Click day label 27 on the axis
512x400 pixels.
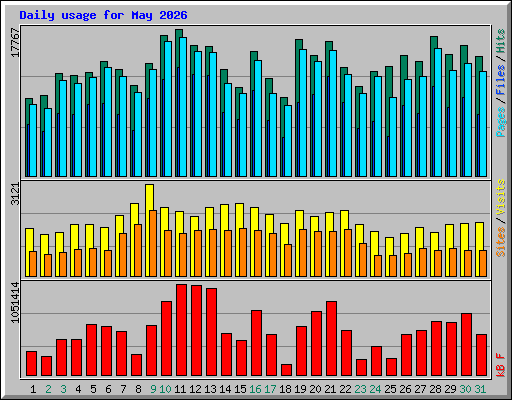click(420, 389)
